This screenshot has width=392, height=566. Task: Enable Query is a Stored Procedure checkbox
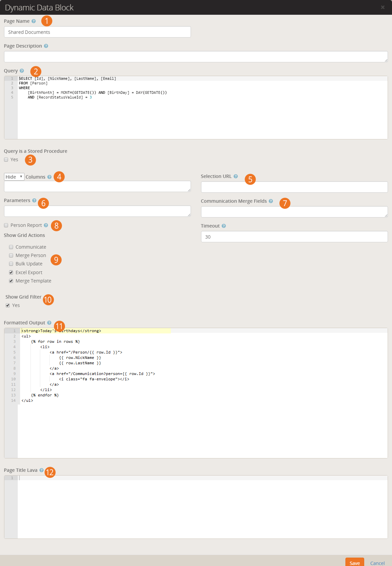click(6, 160)
